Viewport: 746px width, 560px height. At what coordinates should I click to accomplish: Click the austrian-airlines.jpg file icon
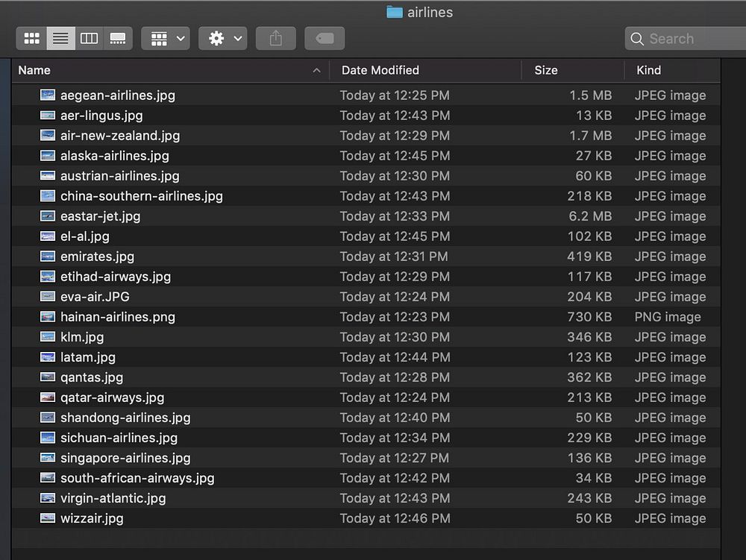[x=48, y=176]
